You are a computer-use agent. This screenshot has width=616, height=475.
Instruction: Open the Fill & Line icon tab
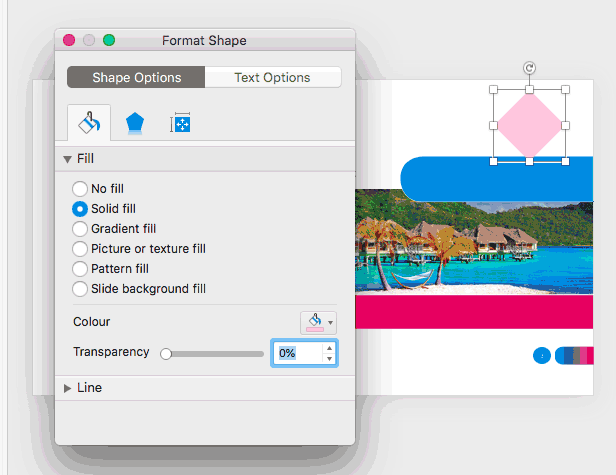click(87, 123)
